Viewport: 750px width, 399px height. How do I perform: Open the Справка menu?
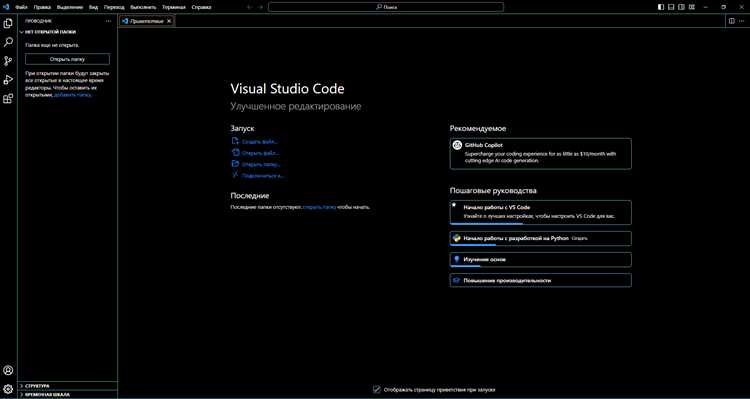click(202, 7)
